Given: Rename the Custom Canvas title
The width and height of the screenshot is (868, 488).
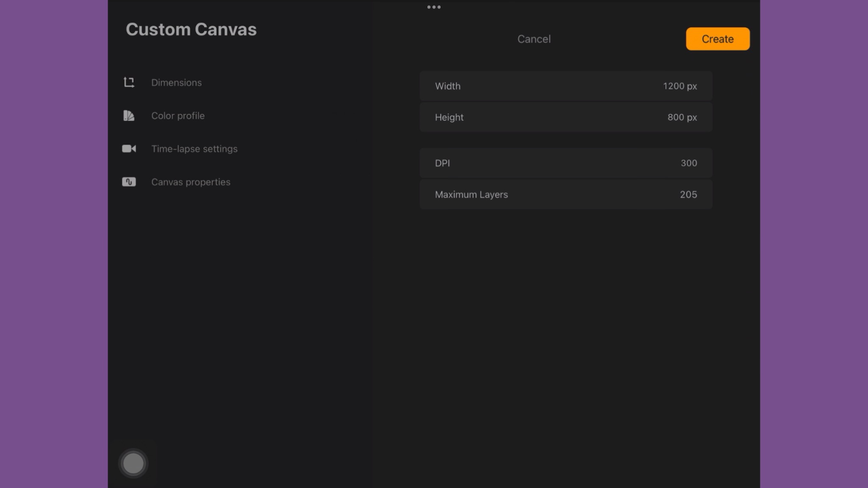Looking at the screenshot, I should [191, 29].
